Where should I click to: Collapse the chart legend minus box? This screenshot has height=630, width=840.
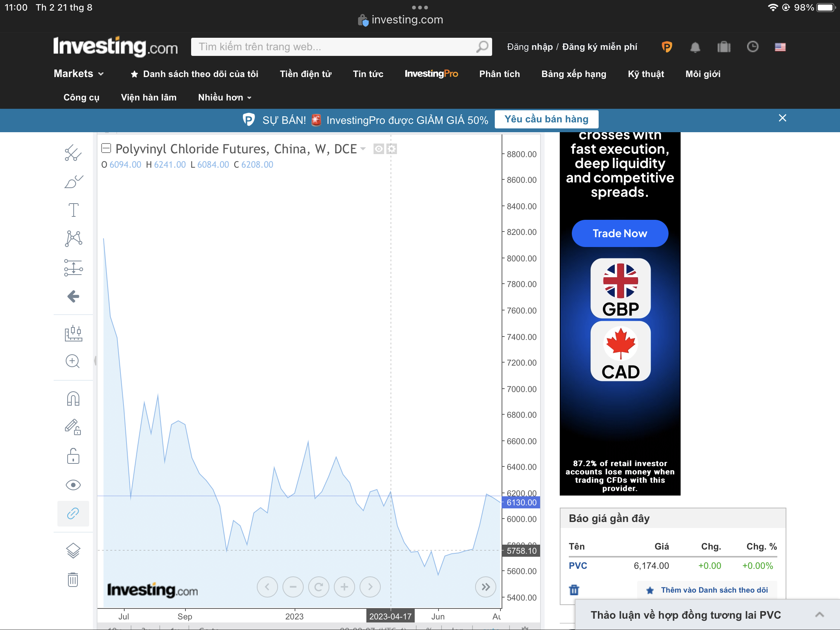(x=106, y=148)
